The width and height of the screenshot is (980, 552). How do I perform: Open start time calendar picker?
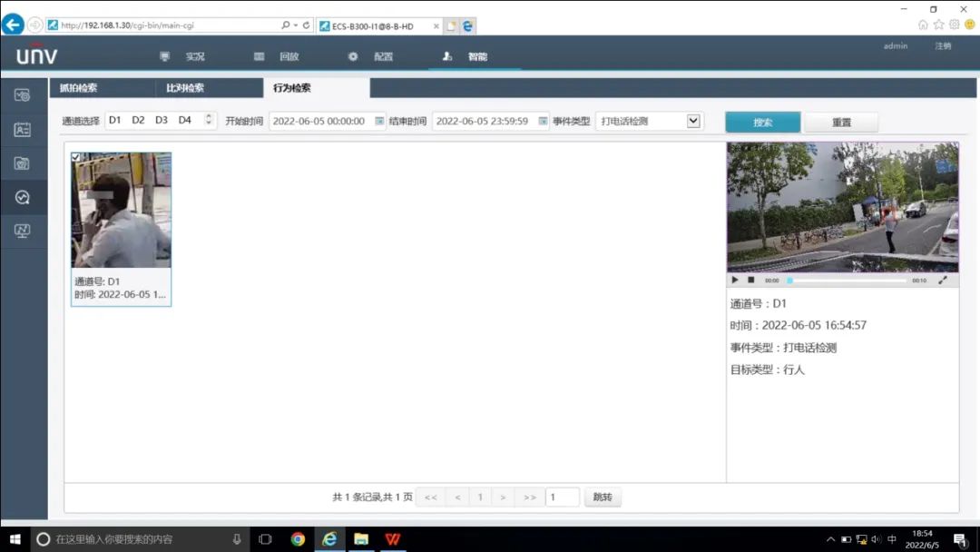(379, 121)
